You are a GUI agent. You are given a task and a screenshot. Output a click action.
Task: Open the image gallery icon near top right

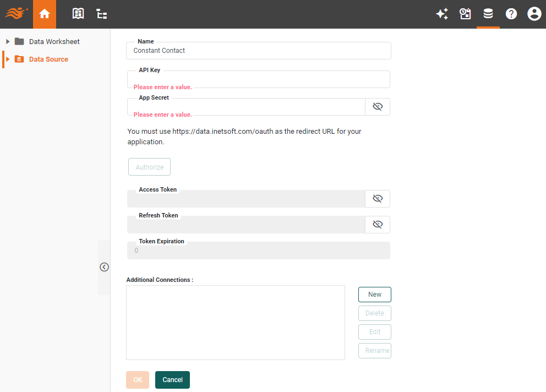pos(465,14)
